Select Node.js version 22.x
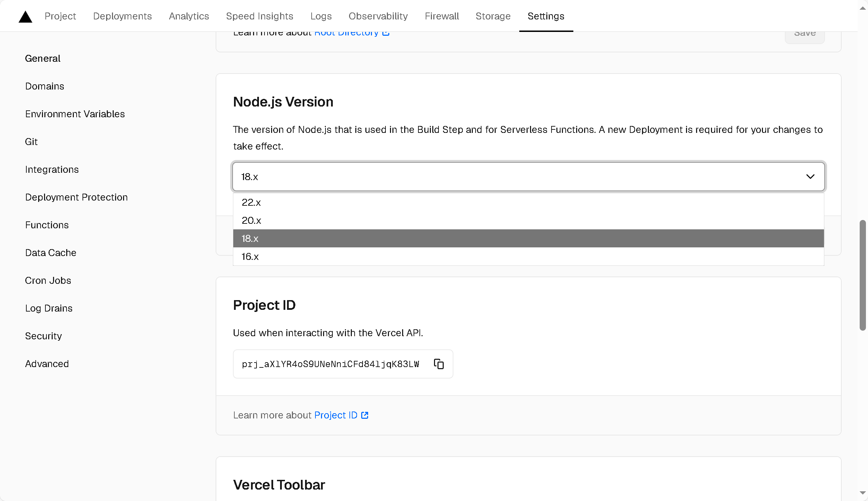Viewport: 868px width, 501px height. point(251,202)
